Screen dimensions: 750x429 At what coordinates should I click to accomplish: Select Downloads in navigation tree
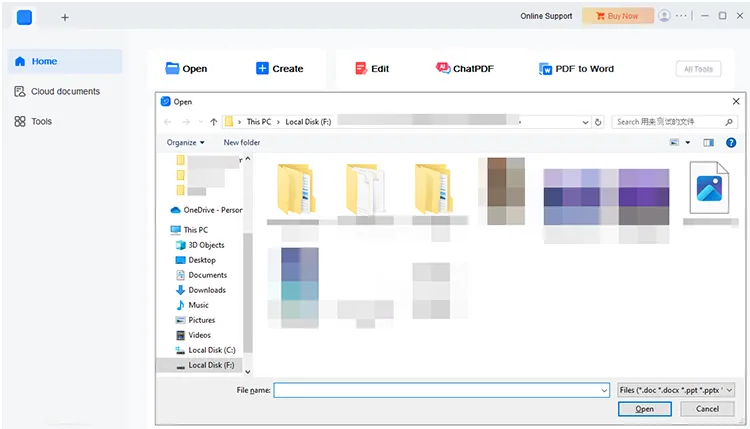click(200, 290)
